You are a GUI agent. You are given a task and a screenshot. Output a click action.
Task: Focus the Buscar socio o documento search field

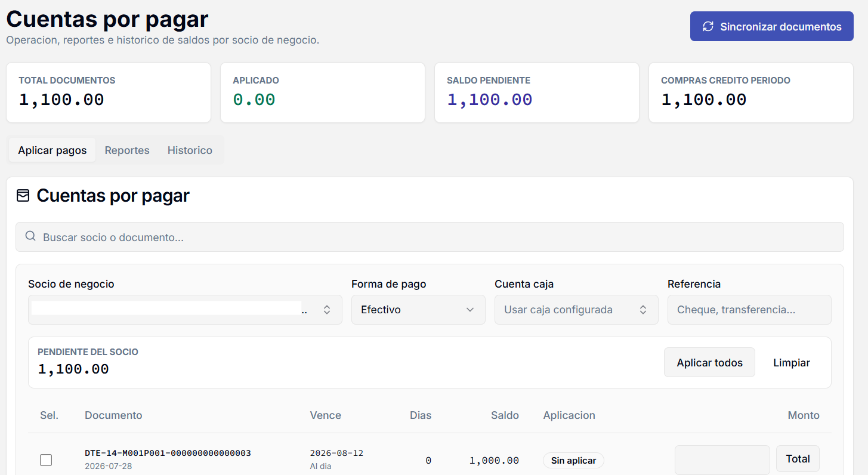(430, 237)
